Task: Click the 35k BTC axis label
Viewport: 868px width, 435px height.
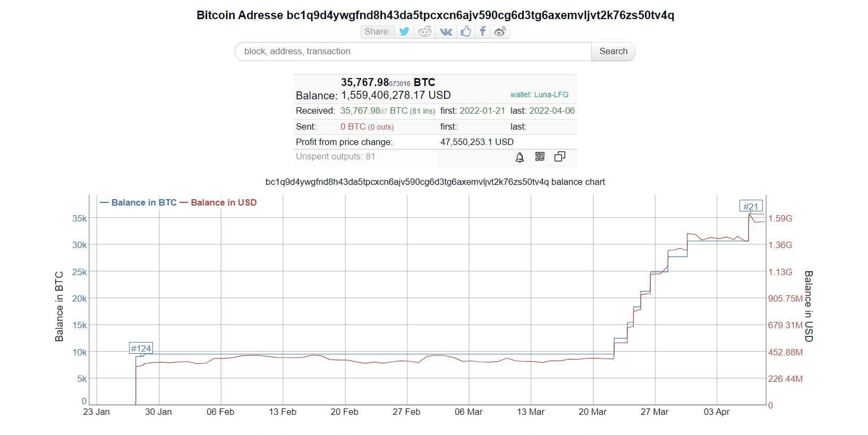Action: (80, 218)
